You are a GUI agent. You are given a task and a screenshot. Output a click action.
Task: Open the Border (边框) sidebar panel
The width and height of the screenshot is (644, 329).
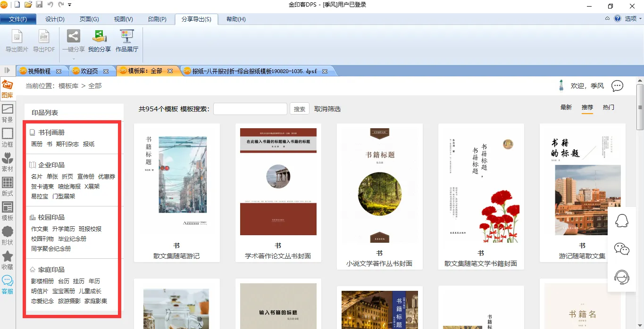pos(8,138)
